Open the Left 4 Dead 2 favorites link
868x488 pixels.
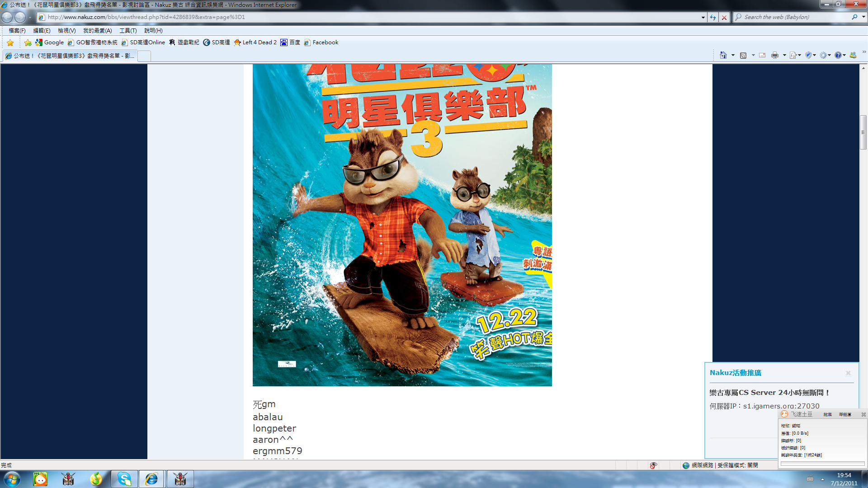255,42
